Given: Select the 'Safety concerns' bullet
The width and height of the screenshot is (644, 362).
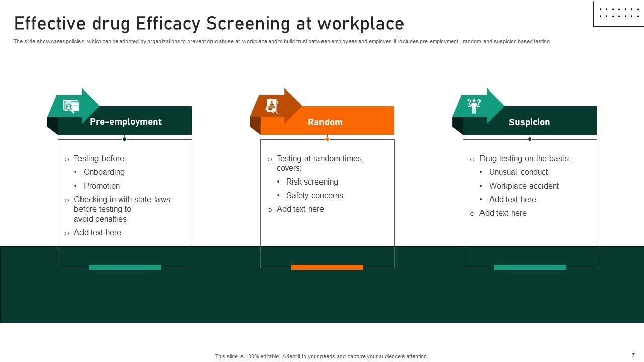Looking at the screenshot, I should [314, 195].
